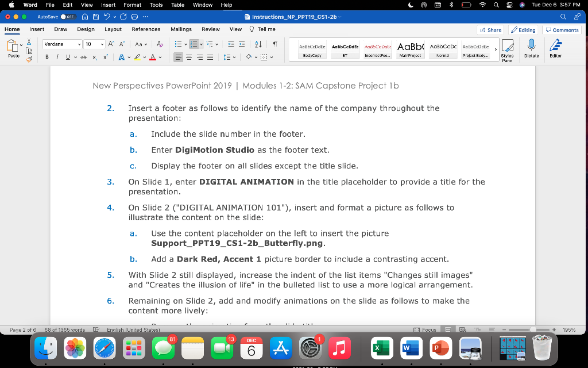The image size is (588, 368).
Task: Click the Cut scissors icon
Action: coord(29,42)
